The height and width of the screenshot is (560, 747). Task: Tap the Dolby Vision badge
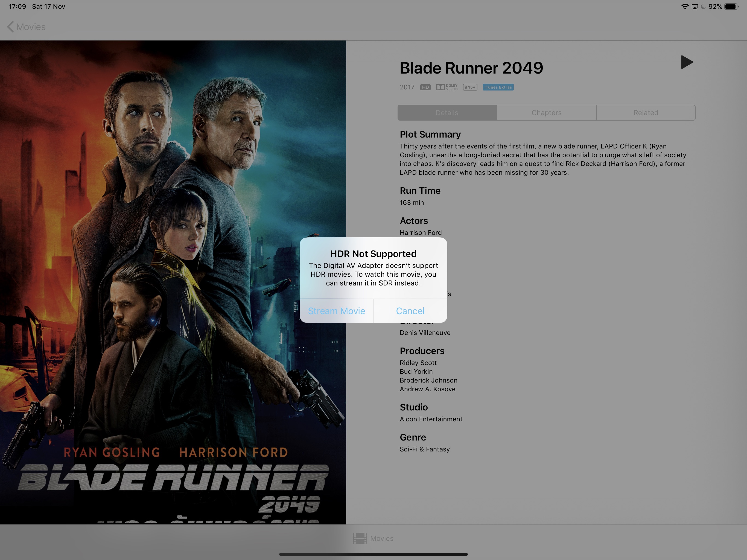[447, 87]
